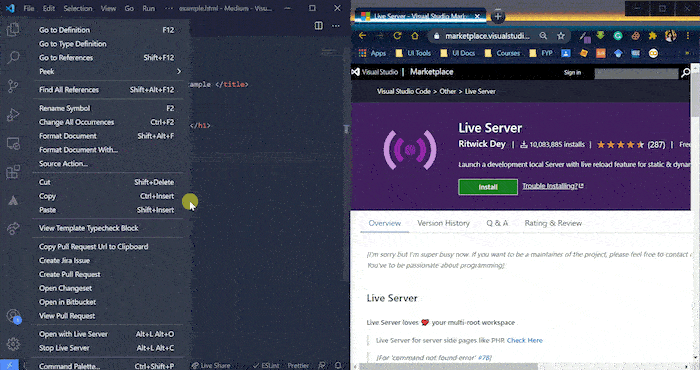700x370 pixels.
Task: Open the UI Docs bookmark folder
Action: coord(457,53)
